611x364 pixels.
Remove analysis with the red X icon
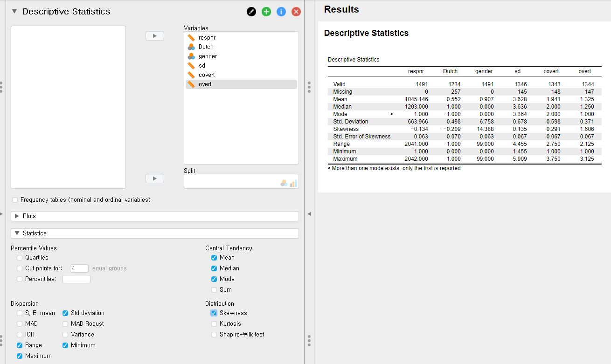(296, 12)
